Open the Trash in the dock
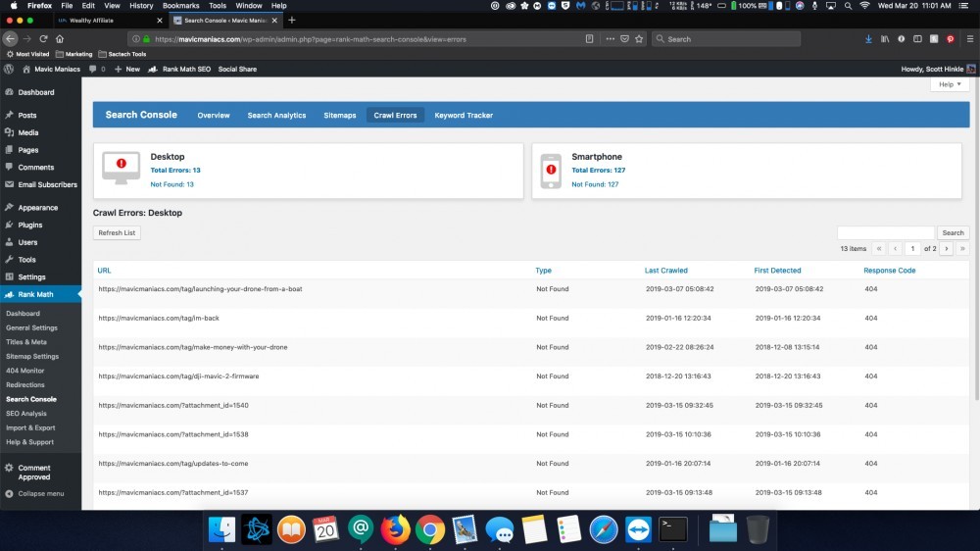980x551 pixels. click(x=758, y=529)
